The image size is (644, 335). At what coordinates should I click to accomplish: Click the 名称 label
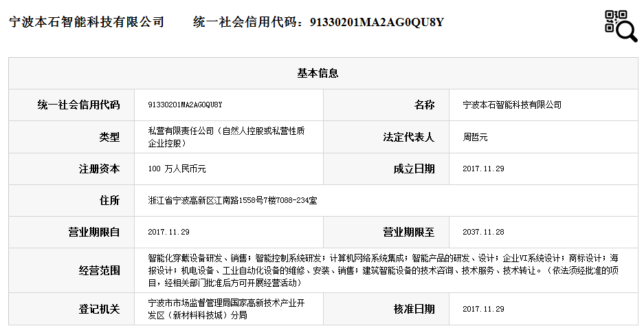click(424, 105)
